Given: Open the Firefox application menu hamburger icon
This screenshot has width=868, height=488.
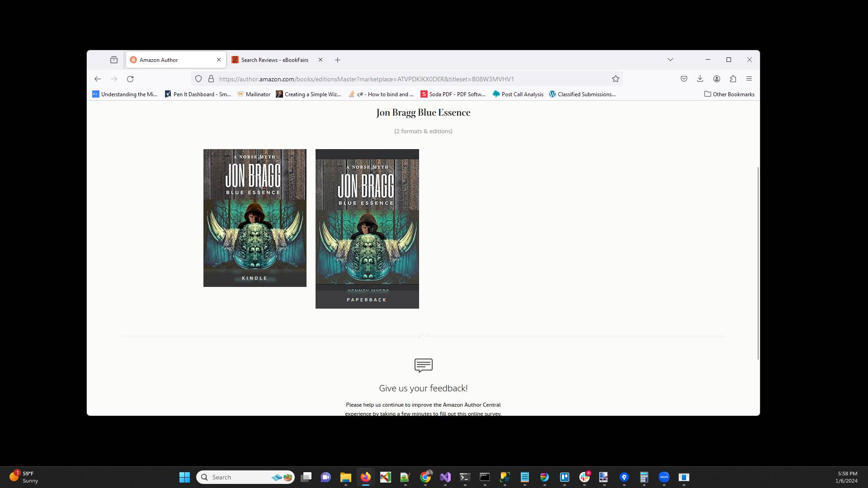Looking at the screenshot, I should [x=749, y=79].
